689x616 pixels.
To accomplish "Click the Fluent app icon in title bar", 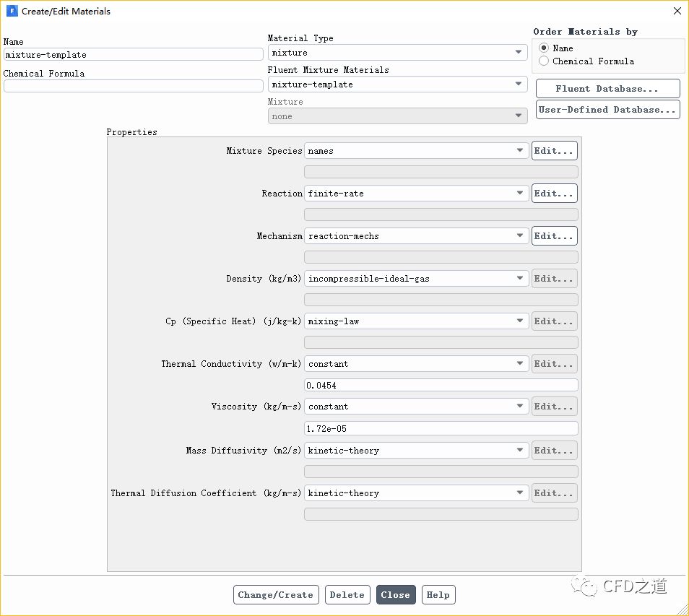I will coord(12,11).
